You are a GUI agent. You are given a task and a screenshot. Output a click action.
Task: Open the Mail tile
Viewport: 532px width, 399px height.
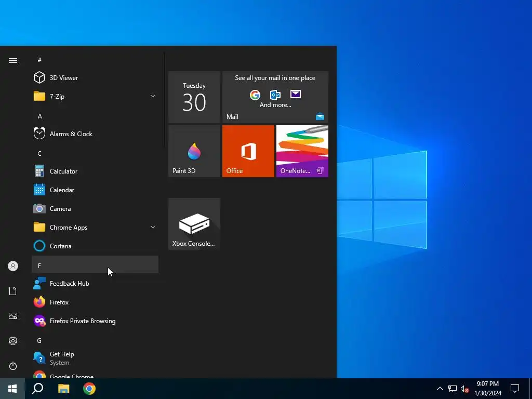click(275, 97)
